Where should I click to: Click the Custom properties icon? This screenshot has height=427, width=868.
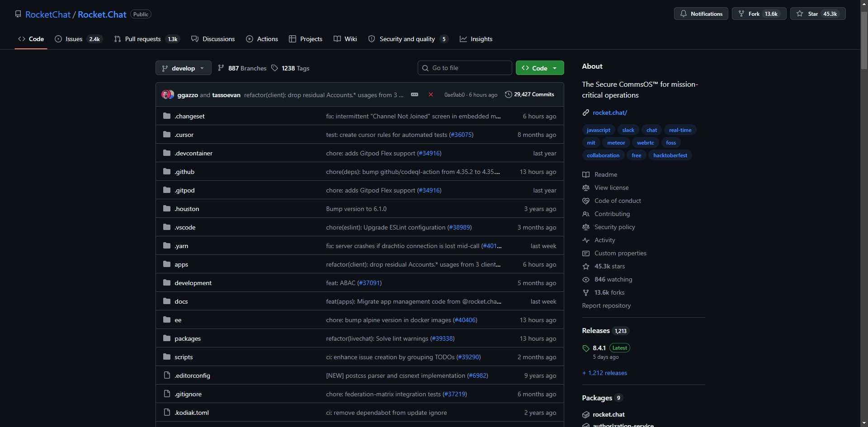[x=586, y=253]
